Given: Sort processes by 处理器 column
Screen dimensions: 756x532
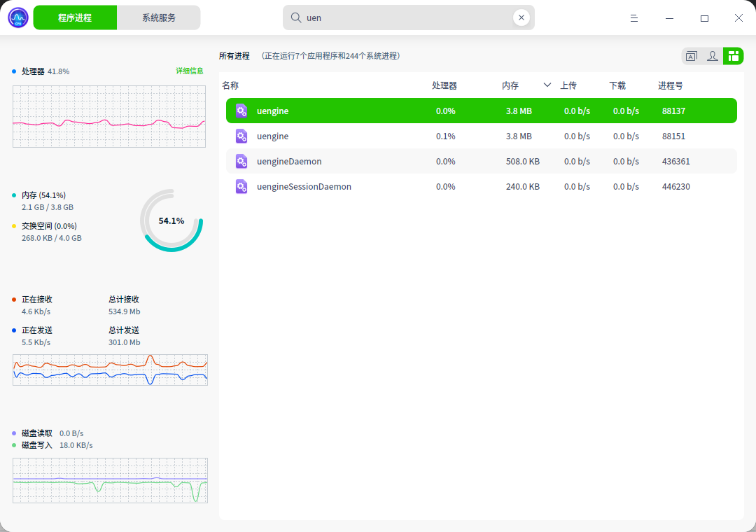Looking at the screenshot, I should pos(444,85).
